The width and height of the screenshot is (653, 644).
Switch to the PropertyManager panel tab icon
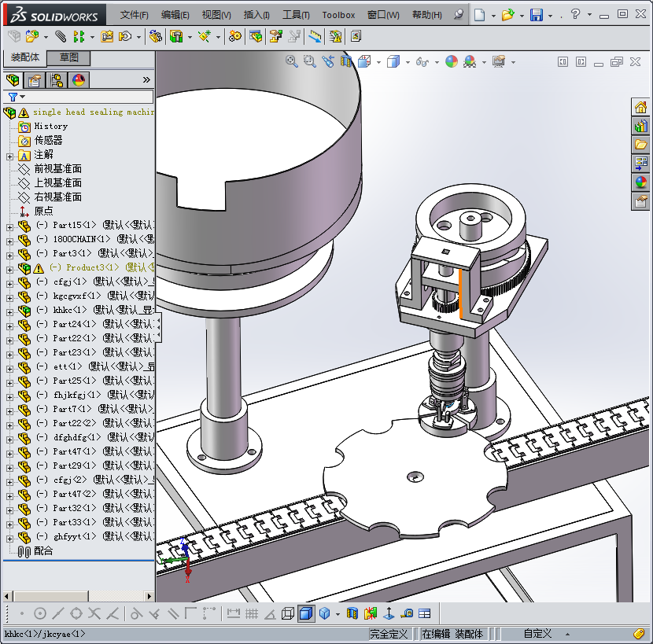35,80
